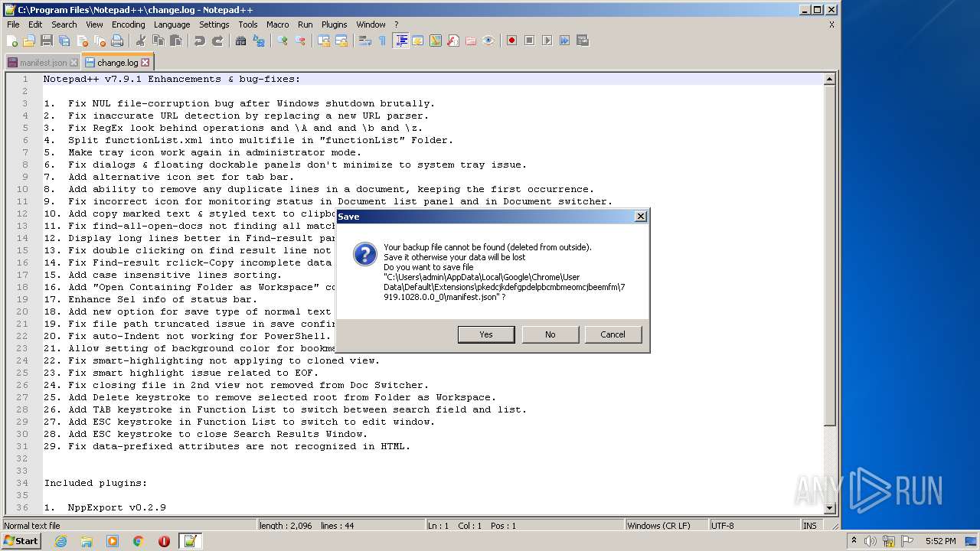
Task: Open Google Chrome from the taskbar
Action: point(139,541)
